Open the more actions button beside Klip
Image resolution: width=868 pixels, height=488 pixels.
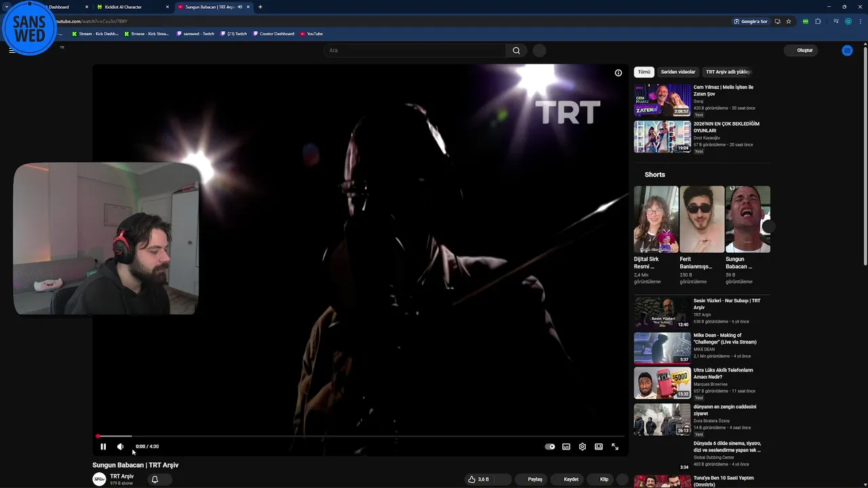click(x=623, y=479)
